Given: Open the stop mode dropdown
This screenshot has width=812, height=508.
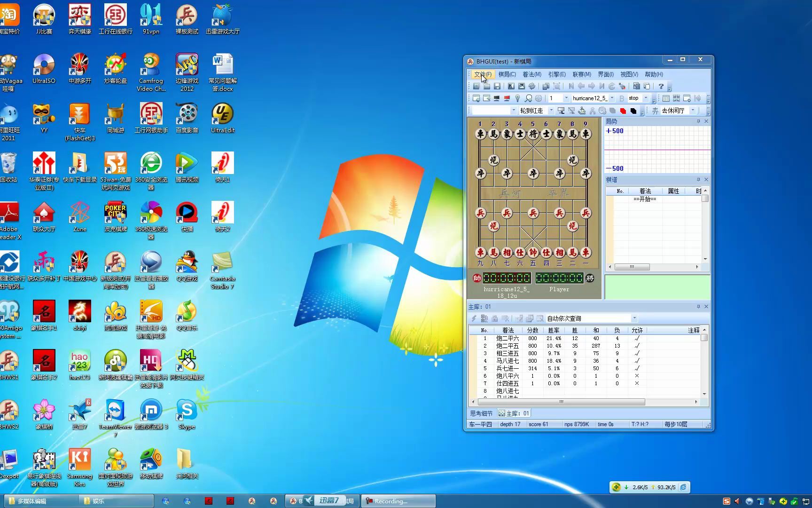Looking at the screenshot, I should pos(646,98).
